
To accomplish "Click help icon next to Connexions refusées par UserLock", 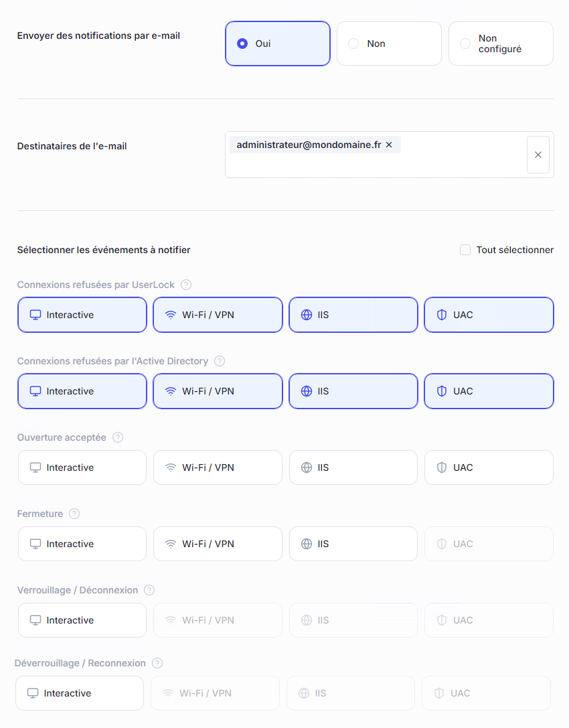I will (x=186, y=285).
